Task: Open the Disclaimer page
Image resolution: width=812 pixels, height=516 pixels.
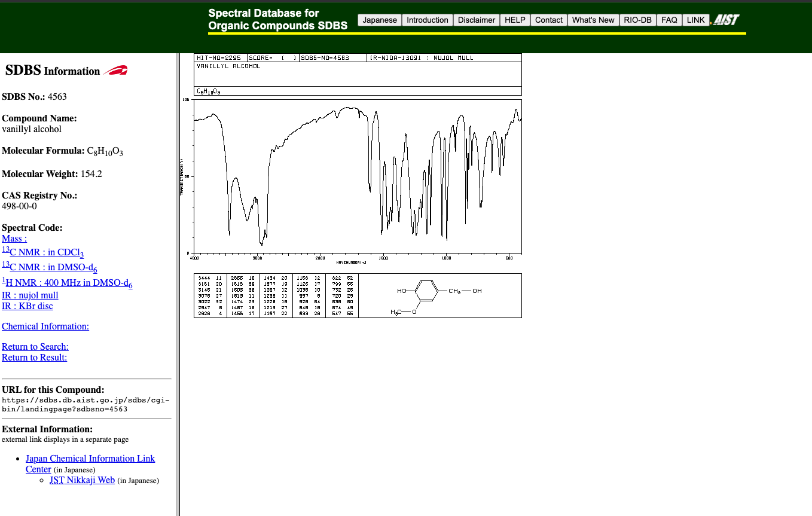Action: pyautogui.click(x=477, y=20)
